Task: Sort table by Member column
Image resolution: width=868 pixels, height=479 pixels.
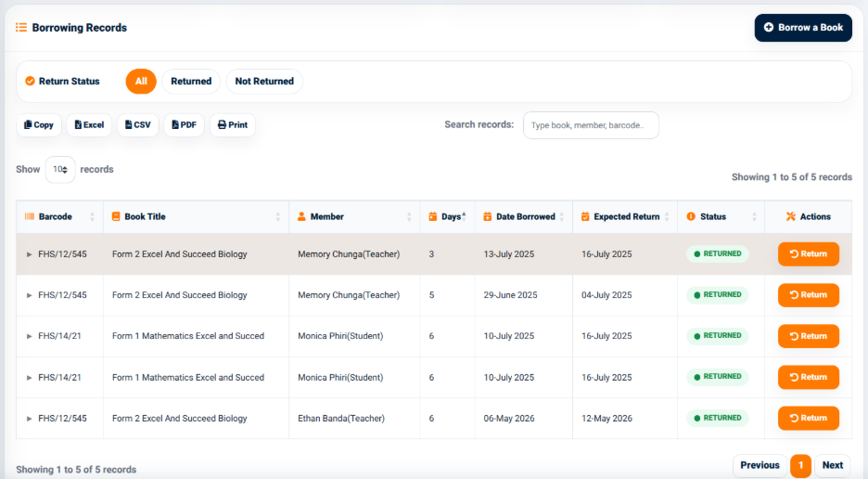Action: [x=354, y=217]
